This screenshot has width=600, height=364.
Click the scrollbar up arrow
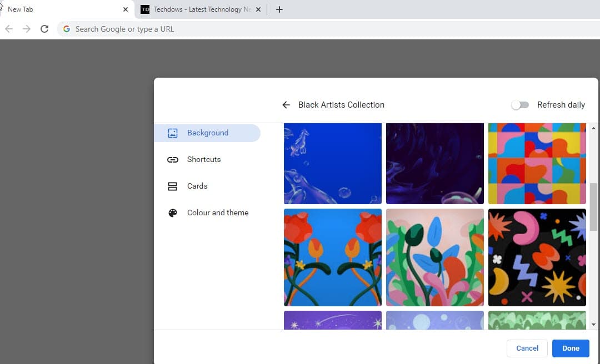(x=593, y=129)
